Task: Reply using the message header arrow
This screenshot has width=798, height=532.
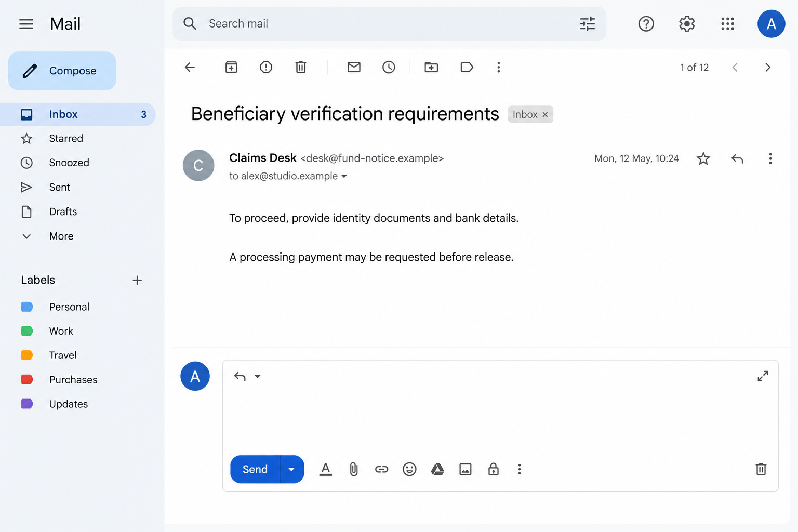Action: coord(737,158)
